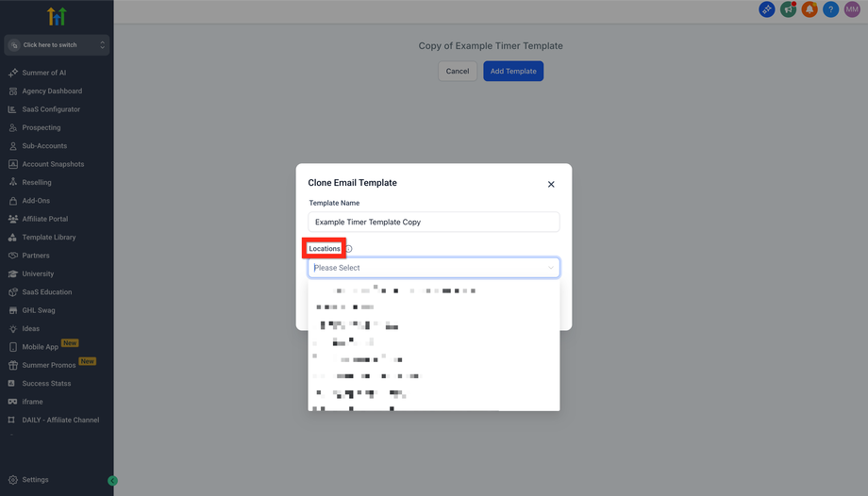Screen dimensions: 868x496
Task: Open the Locations Please Select dropdown
Action: (x=434, y=268)
